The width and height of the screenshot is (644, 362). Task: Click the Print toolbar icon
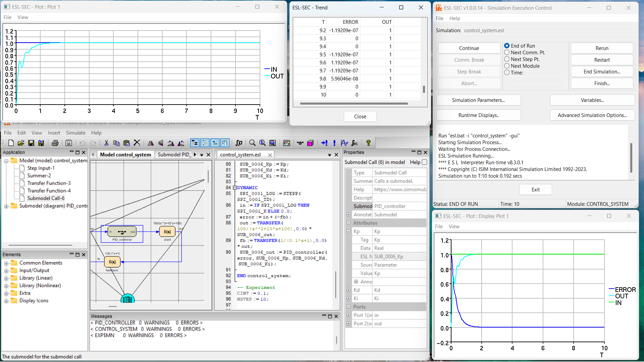tap(55, 143)
